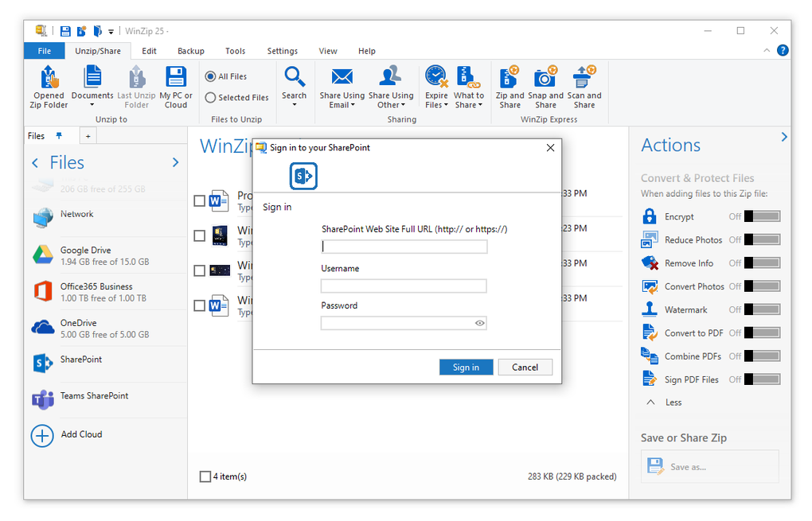Toggle Watermark switch
Viewport: 812px width, 521px height.
click(763, 309)
